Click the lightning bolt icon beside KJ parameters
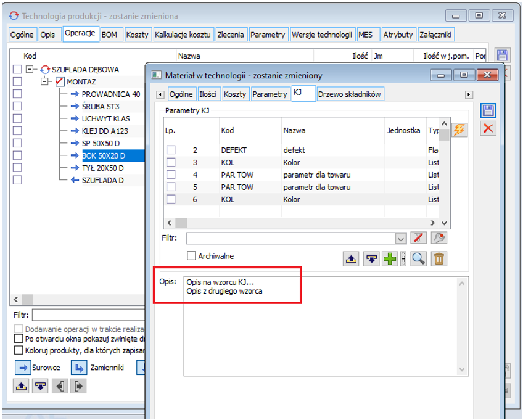Viewport: 523px width, 420px height. point(459,130)
